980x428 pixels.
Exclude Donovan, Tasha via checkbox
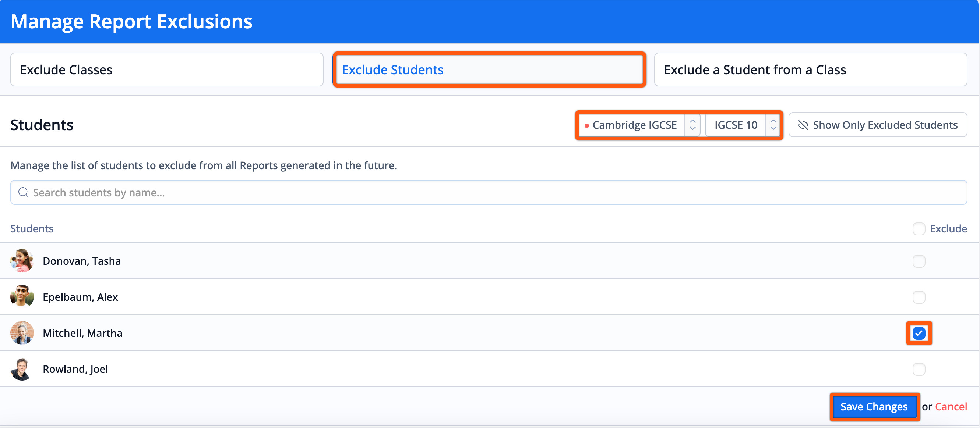pyautogui.click(x=919, y=261)
